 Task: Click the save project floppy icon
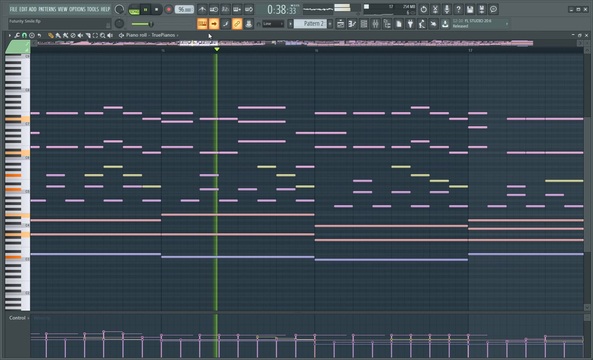(x=470, y=9)
